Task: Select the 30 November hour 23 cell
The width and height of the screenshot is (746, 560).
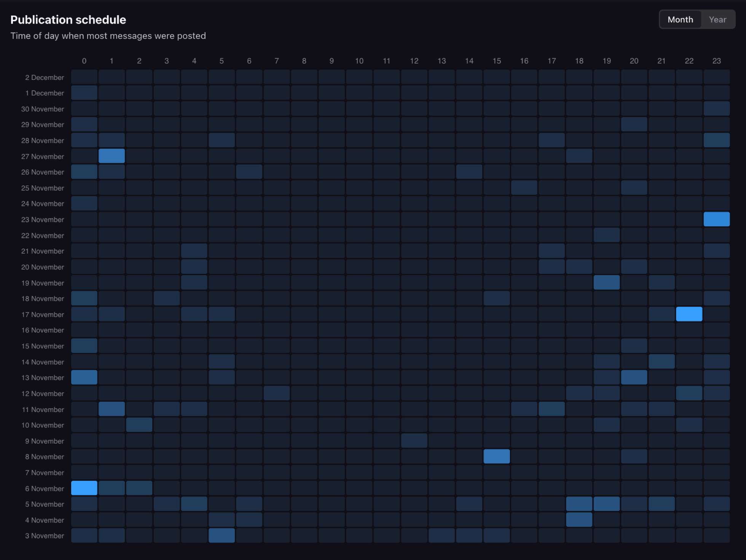Action: click(716, 108)
